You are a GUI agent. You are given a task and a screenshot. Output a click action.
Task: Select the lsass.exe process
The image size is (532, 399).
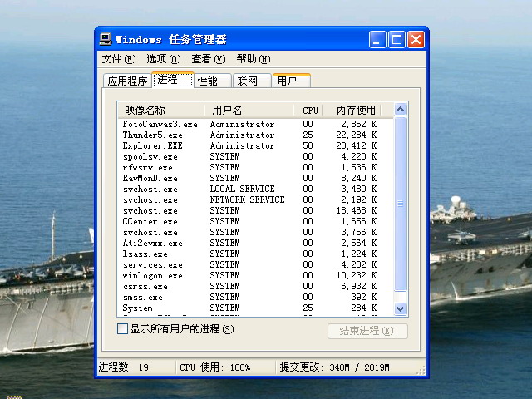pyautogui.click(x=256, y=254)
